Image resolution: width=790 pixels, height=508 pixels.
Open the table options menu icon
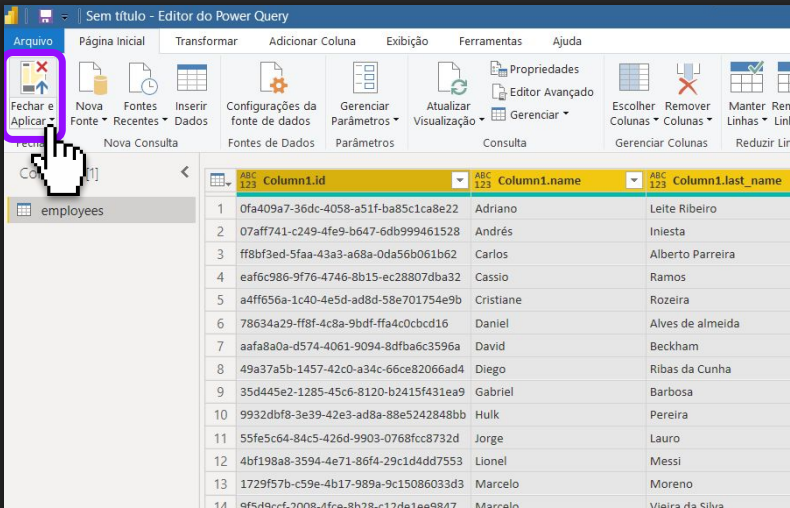[220, 180]
